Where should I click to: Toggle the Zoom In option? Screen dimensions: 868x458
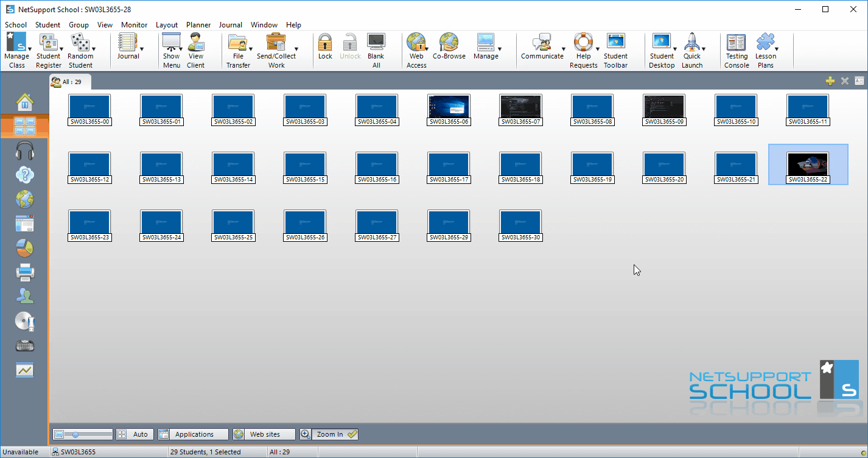click(329, 434)
